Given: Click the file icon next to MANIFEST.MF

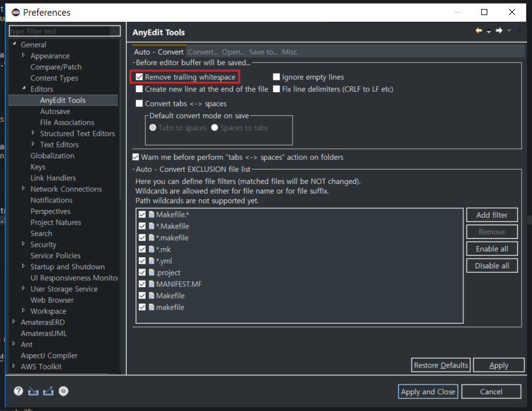Looking at the screenshot, I should tap(152, 284).
